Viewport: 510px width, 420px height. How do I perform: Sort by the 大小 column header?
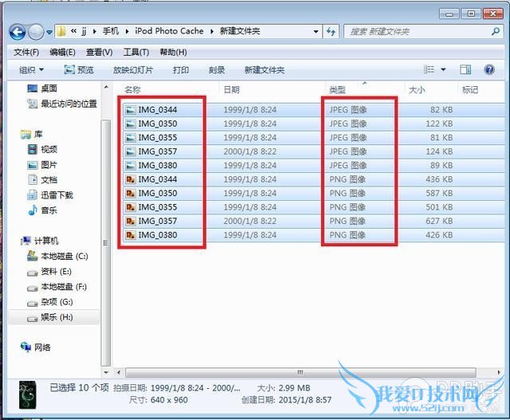pos(417,89)
